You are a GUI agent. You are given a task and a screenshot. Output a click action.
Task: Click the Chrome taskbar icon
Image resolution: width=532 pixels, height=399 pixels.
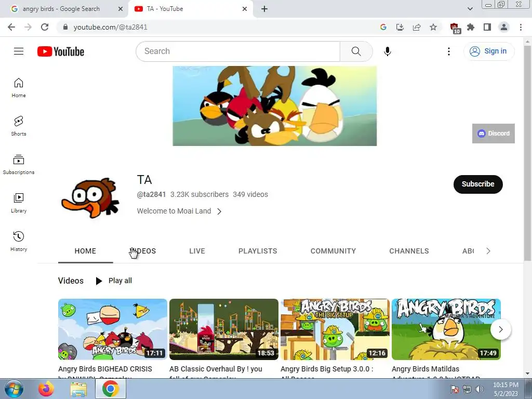(110, 389)
